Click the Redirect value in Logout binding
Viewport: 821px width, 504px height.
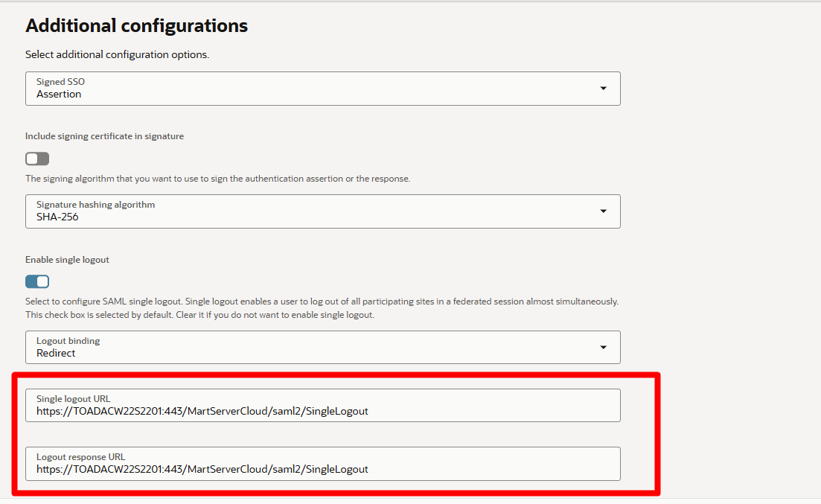click(56, 354)
